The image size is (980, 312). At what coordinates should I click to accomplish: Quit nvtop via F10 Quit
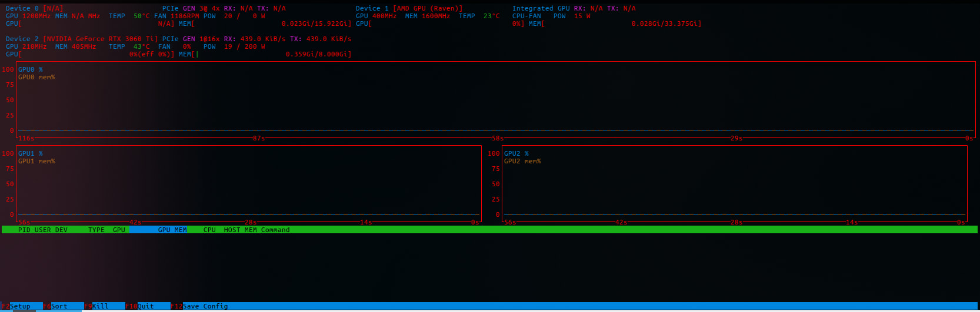141,306
